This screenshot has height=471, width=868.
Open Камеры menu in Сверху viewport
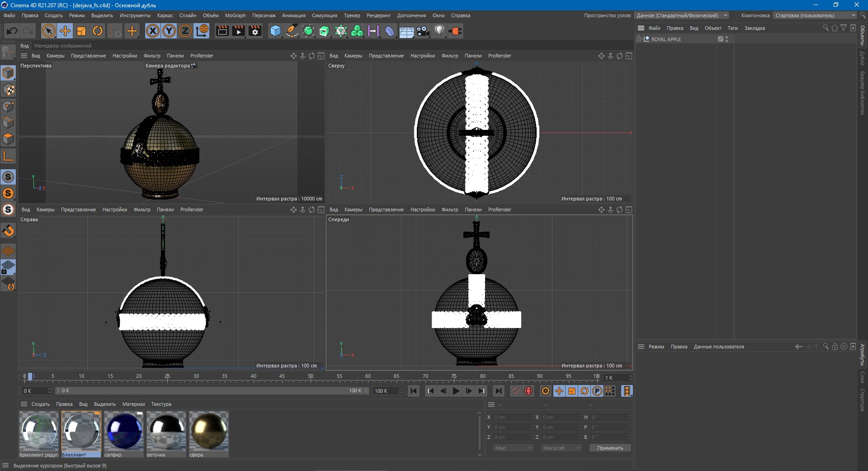tap(353, 56)
